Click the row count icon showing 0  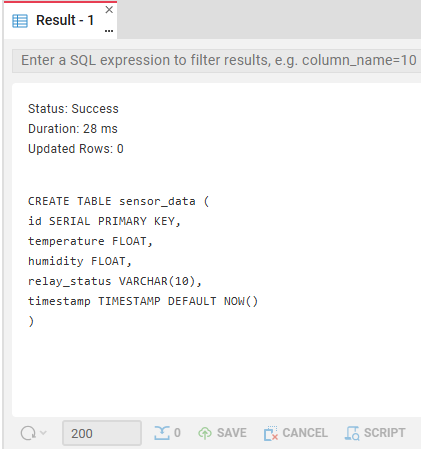pyautogui.click(x=167, y=433)
